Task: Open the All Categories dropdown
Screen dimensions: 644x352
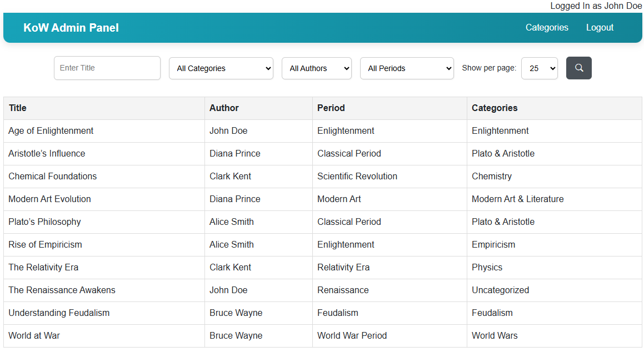Action: click(x=221, y=68)
